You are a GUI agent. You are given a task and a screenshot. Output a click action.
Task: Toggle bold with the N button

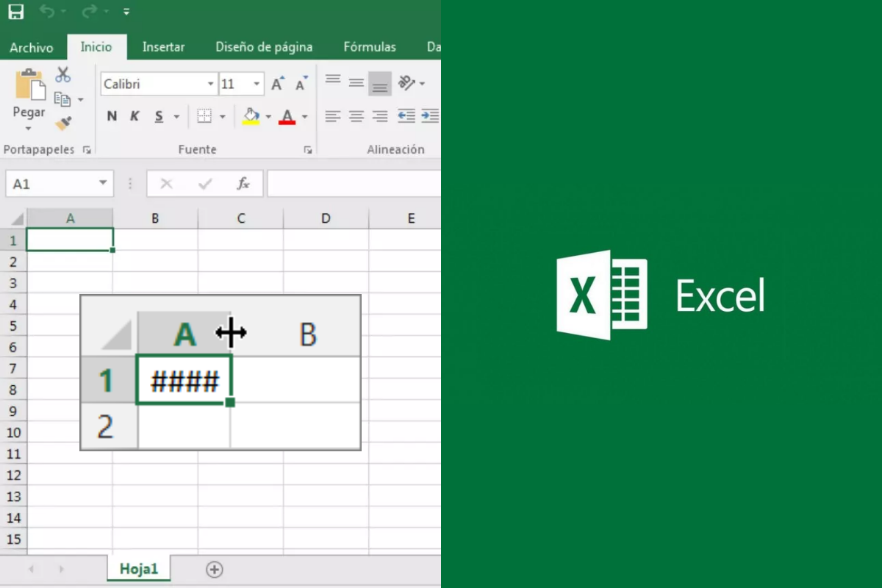(111, 115)
